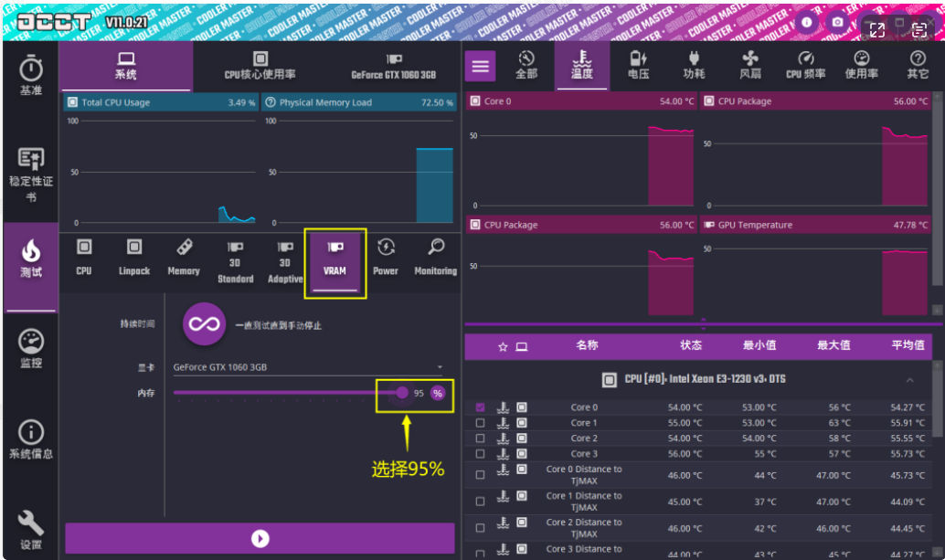The image size is (945, 560).
Task: Click the memory percentage value 95
Action: click(419, 393)
